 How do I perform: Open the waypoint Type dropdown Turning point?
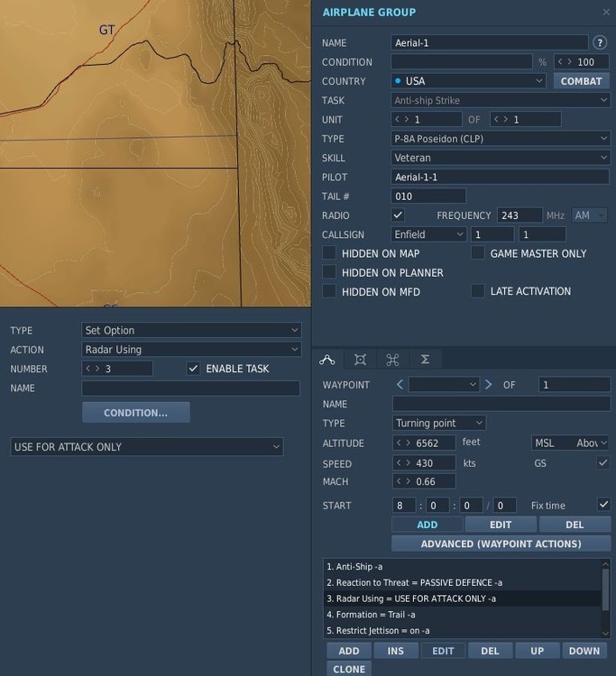pyautogui.click(x=438, y=423)
